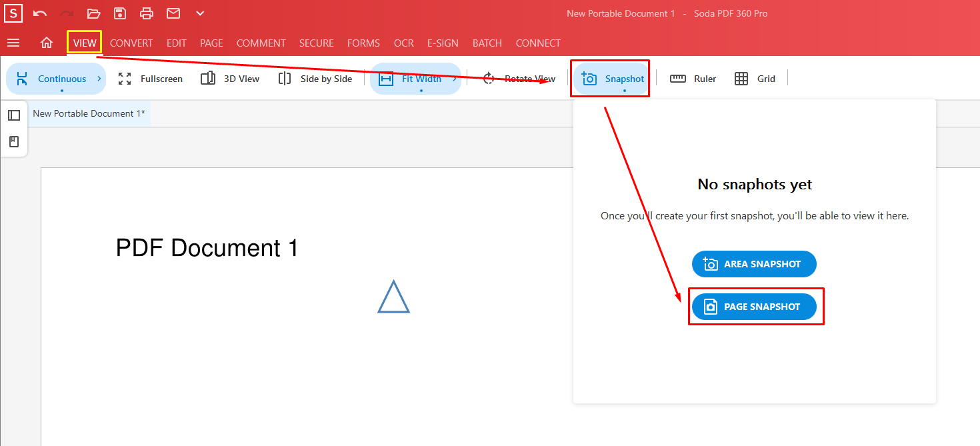
Task: Select the EDIT tab
Action: [x=177, y=43]
